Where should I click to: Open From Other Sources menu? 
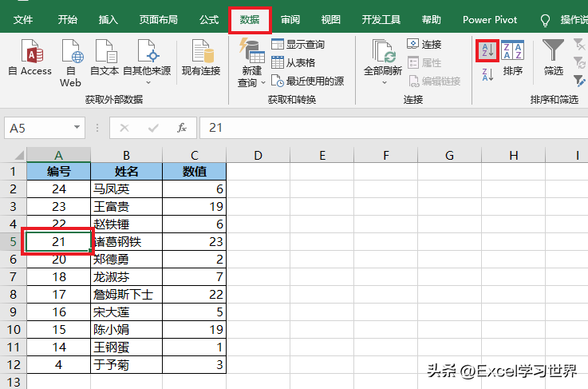point(147,62)
